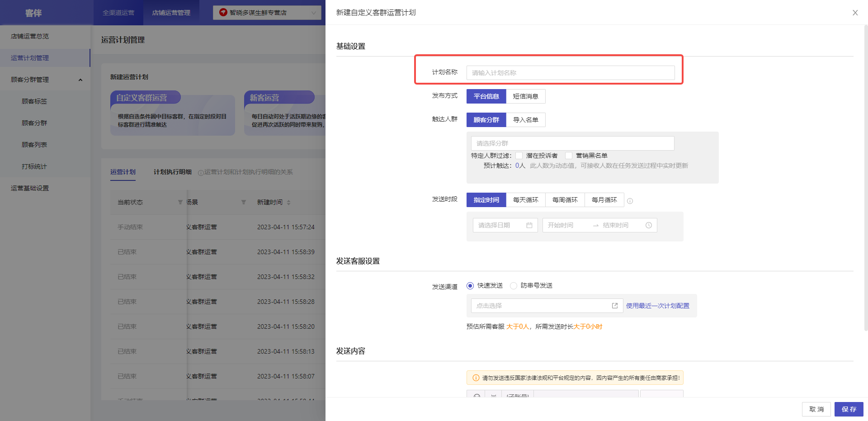Click the 手动结束 status in the first row
This screenshot has height=421, width=868.
pos(130,227)
